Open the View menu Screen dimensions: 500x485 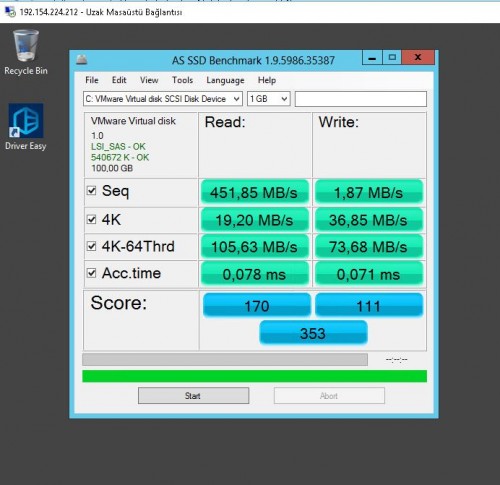[x=149, y=80]
